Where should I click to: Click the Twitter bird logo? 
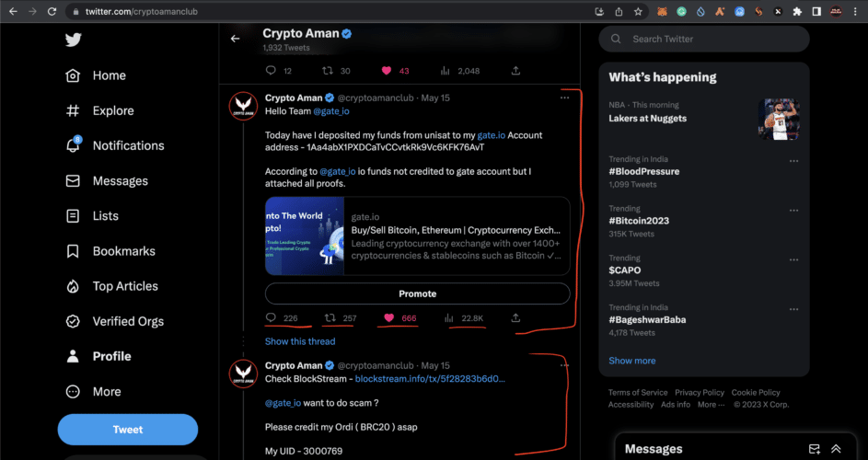[74, 40]
